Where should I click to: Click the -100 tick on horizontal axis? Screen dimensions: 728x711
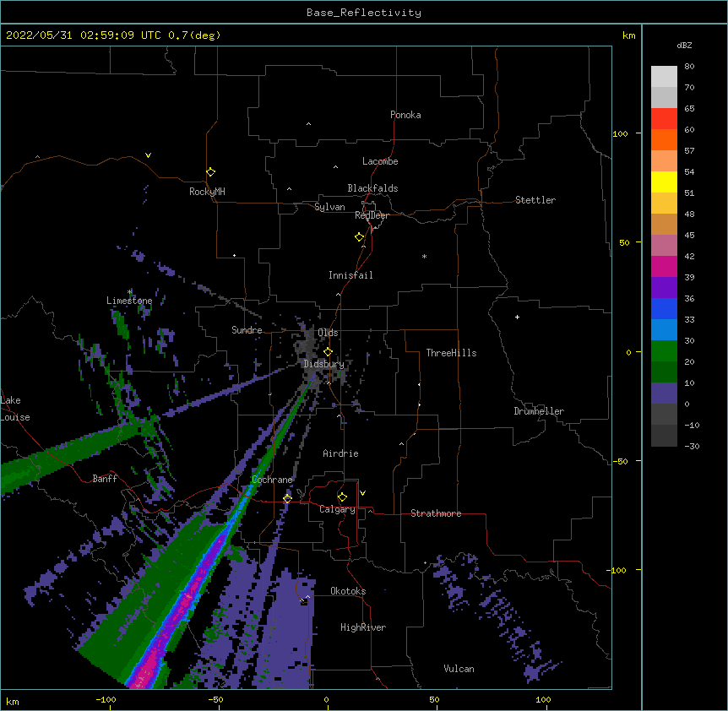(106, 699)
